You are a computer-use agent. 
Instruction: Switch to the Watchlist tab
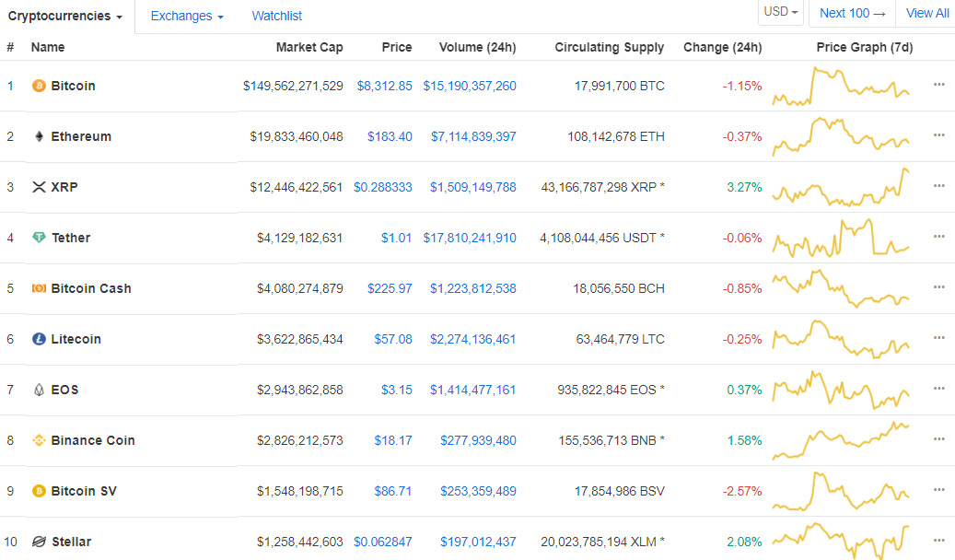click(276, 16)
